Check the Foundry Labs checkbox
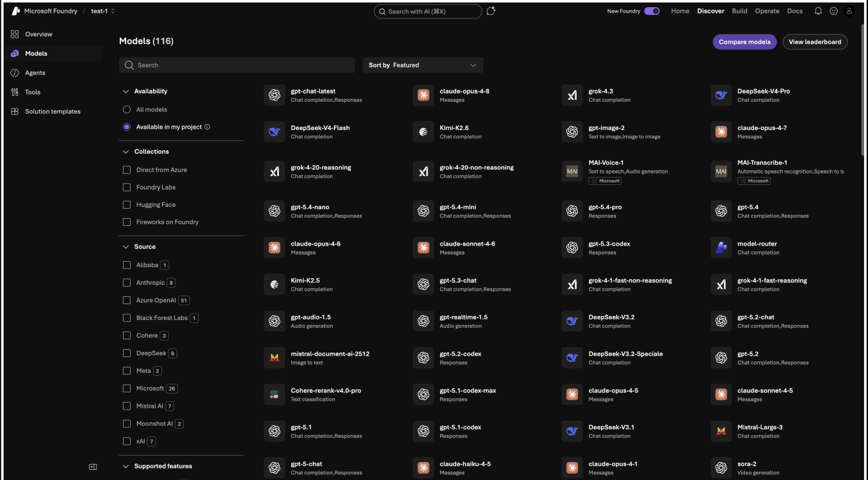The image size is (868, 480). [x=127, y=187]
